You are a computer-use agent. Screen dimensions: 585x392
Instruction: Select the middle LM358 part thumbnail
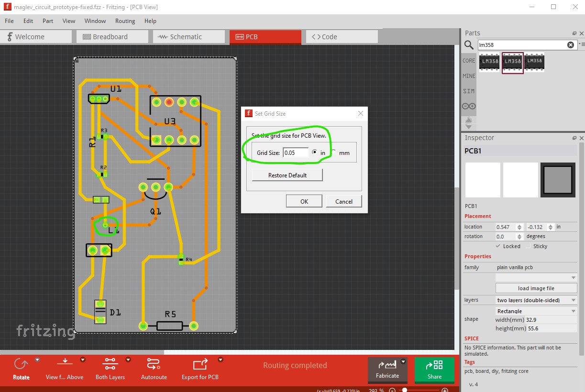[x=513, y=63]
